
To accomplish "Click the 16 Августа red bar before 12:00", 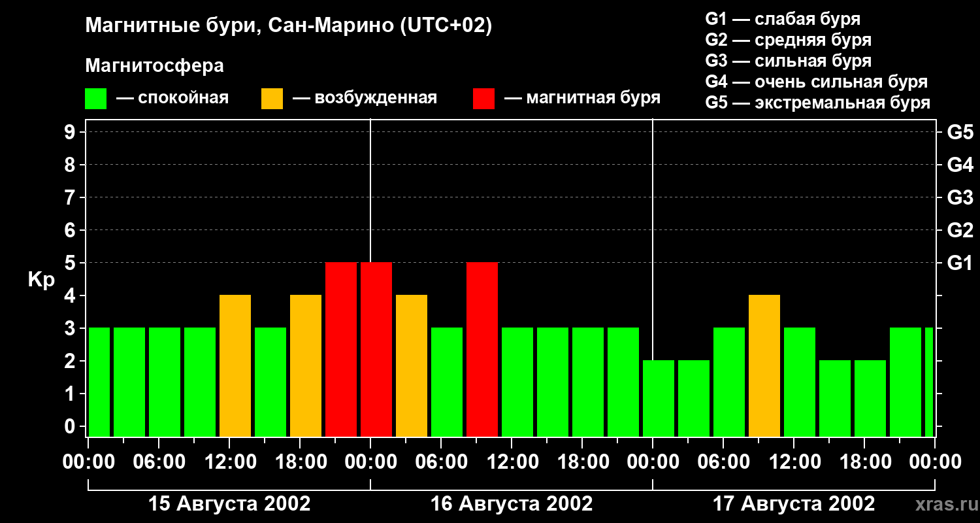I will point(482,350).
